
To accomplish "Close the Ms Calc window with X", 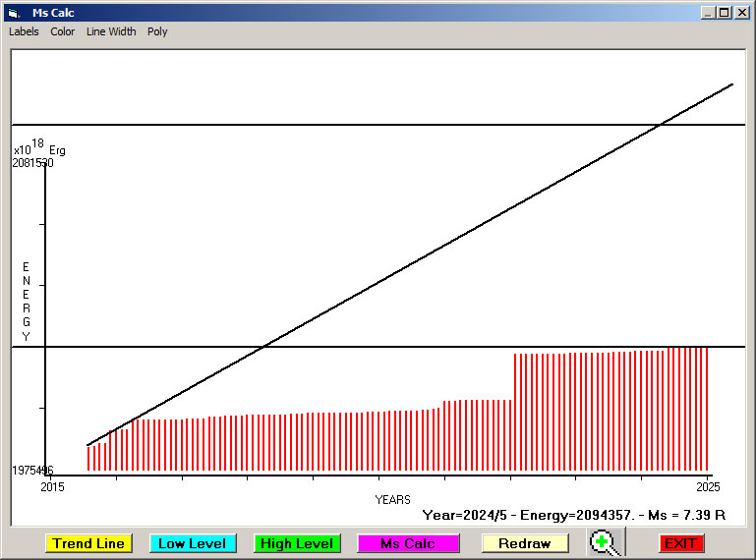I will pyautogui.click(x=741, y=13).
